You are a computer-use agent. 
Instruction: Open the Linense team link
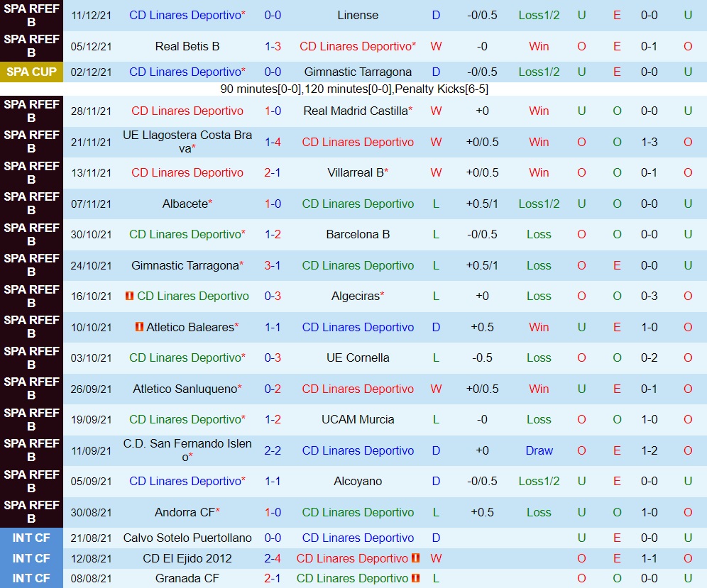point(358,16)
